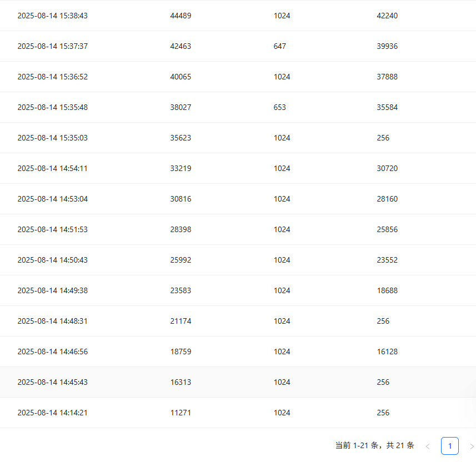This screenshot has width=476, height=462.
Task: Select the row dated 2025-08-14 15:38:43
Action: 53,16
